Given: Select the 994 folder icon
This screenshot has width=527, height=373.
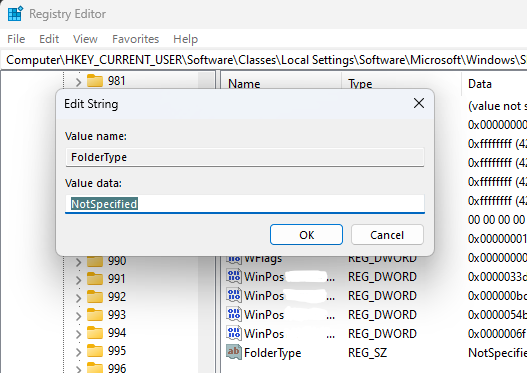Looking at the screenshot, I should (x=95, y=333).
